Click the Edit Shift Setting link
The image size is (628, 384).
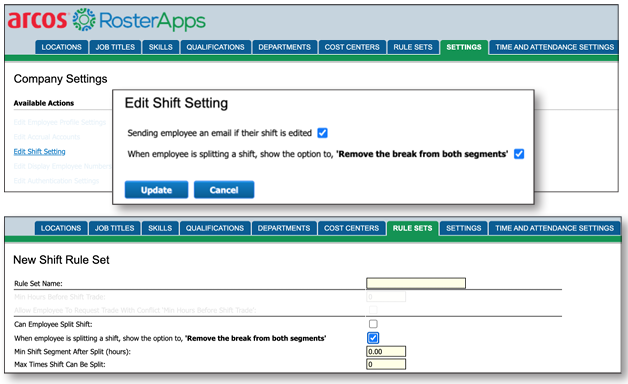(39, 151)
